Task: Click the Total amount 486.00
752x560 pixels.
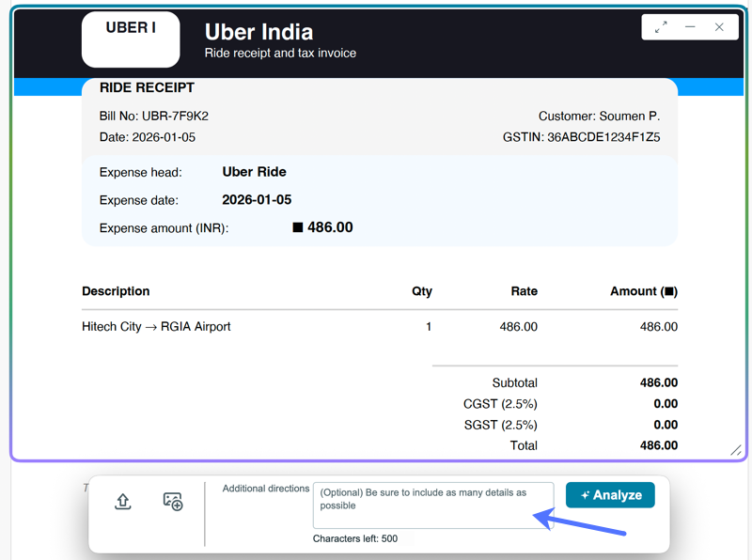Action: (659, 445)
